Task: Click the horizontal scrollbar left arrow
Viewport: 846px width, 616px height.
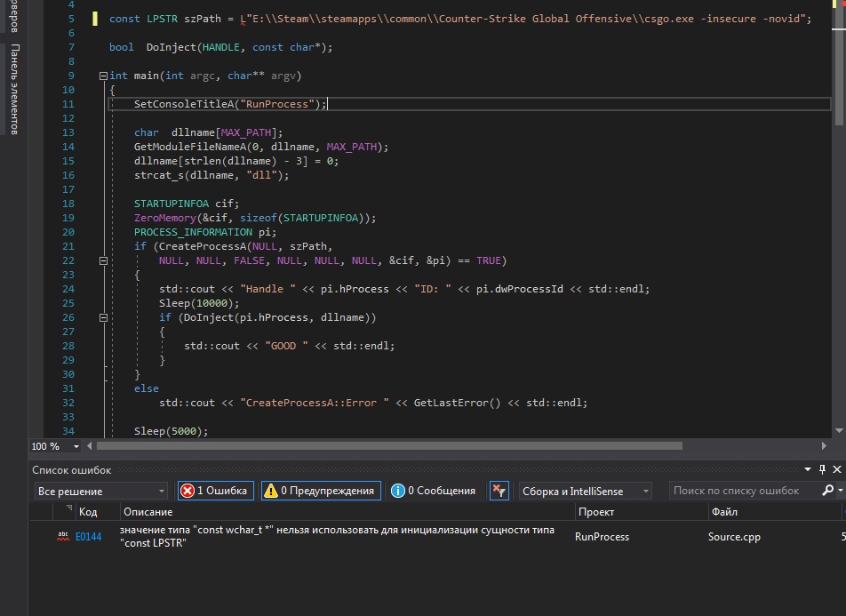Action: (90, 446)
